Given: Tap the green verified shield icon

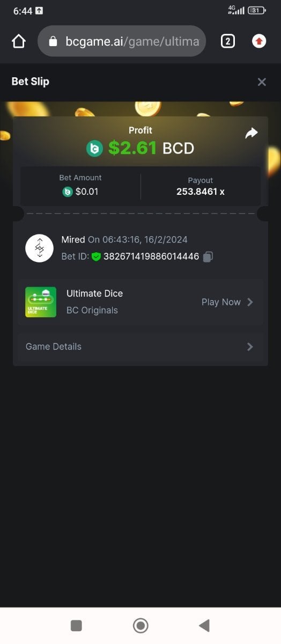Looking at the screenshot, I should [x=96, y=257].
